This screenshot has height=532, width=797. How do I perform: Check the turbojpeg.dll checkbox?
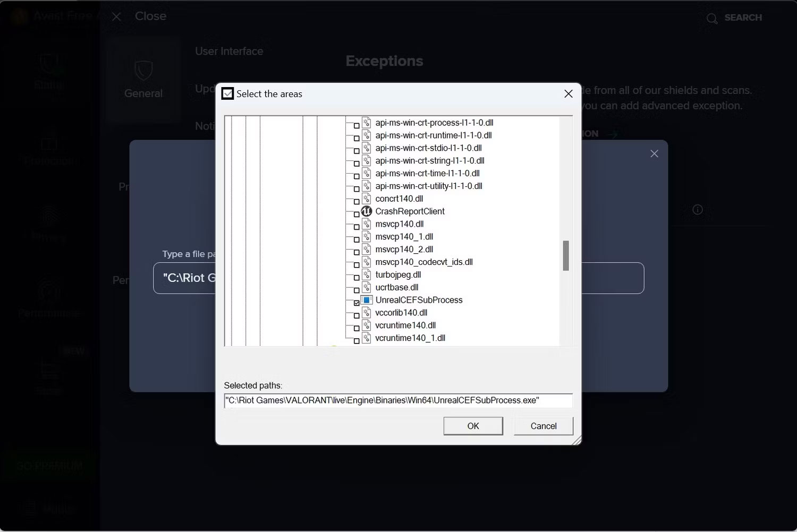point(357,278)
